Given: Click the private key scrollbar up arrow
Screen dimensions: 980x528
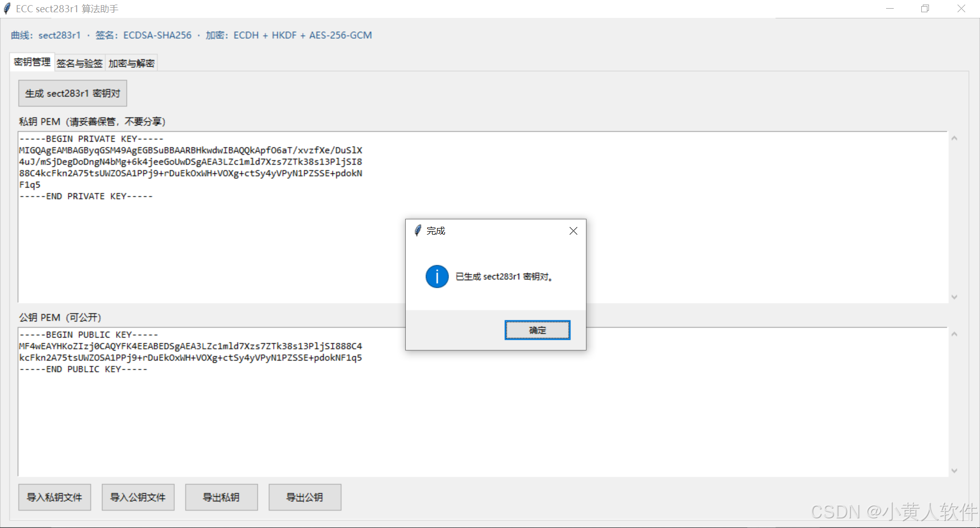Looking at the screenshot, I should [954, 138].
